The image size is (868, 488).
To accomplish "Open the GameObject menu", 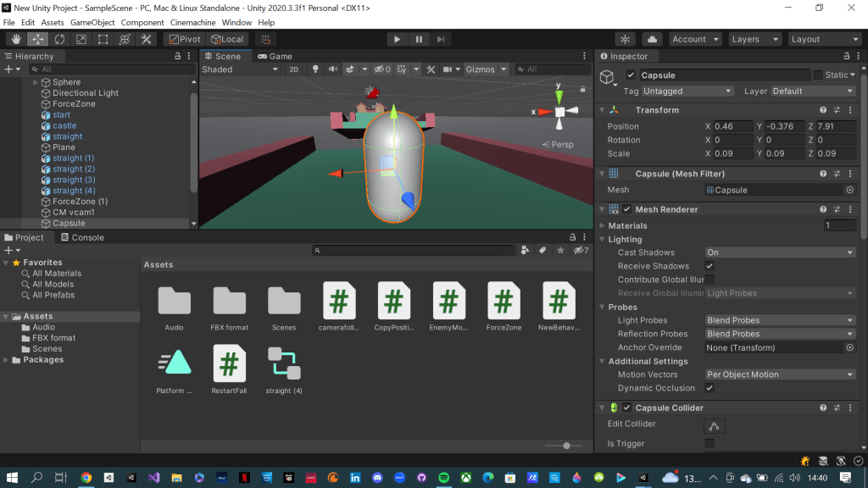I will click(92, 22).
